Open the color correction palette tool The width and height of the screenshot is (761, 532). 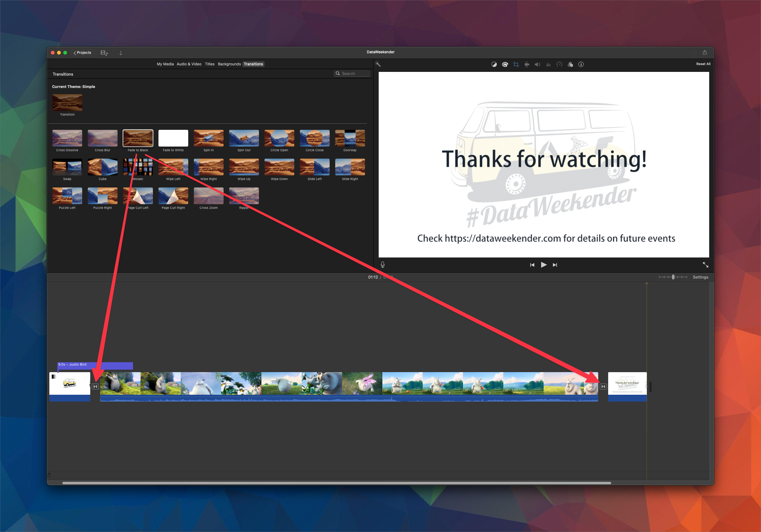click(505, 64)
